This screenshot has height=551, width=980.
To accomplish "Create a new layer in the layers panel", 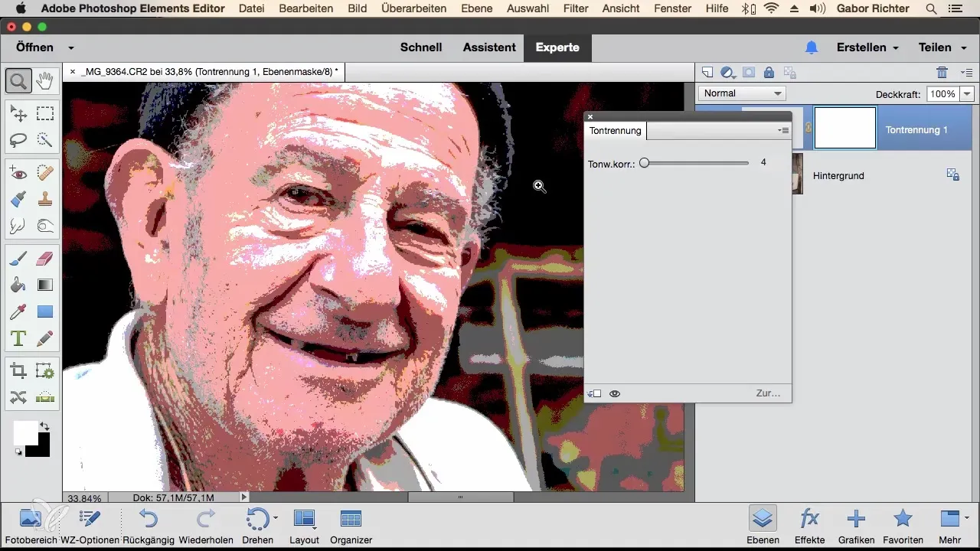I will click(707, 72).
